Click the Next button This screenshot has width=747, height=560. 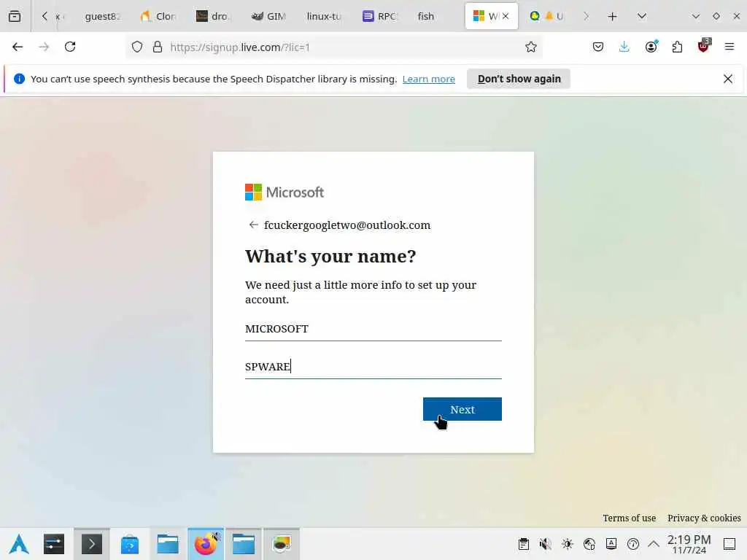[462, 409]
